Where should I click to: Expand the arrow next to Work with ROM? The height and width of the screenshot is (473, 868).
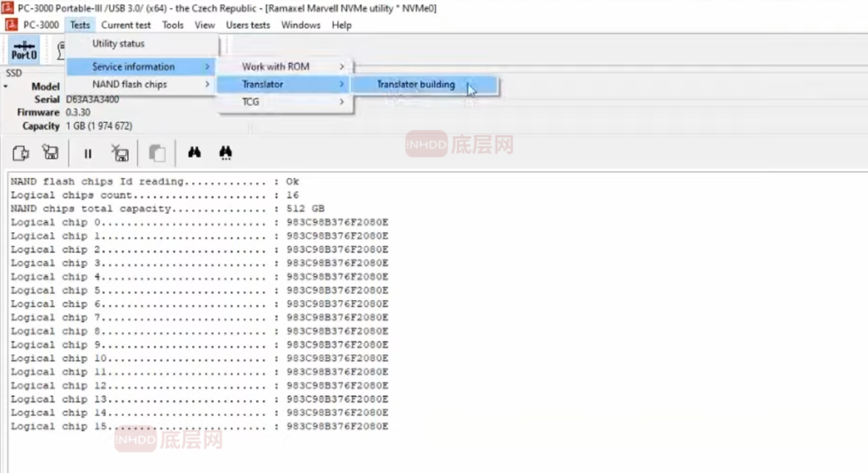[342, 66]
